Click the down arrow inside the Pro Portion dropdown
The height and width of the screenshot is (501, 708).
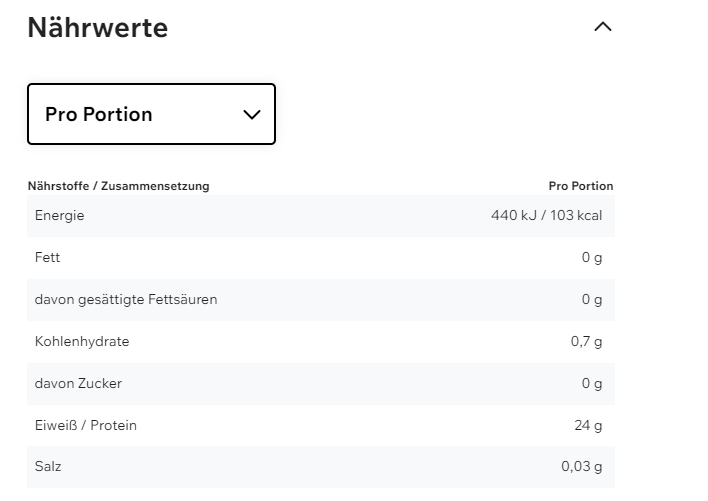[x=252, y=114]
